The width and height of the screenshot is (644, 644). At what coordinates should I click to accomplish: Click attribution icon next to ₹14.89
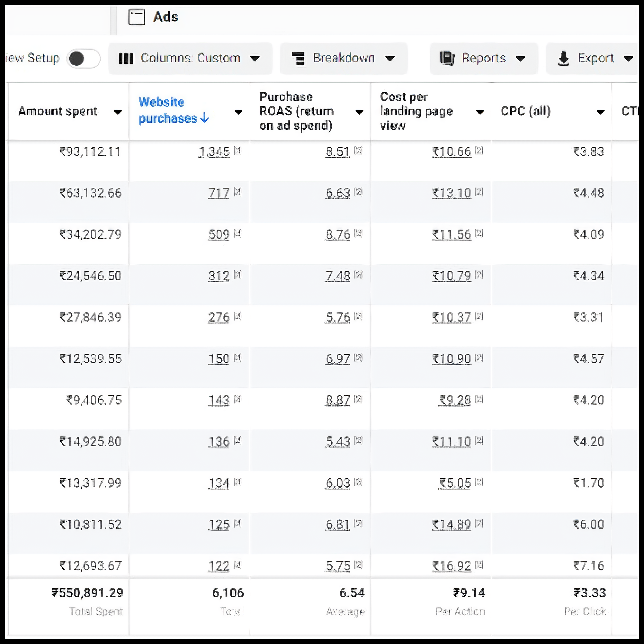[479, 523]
